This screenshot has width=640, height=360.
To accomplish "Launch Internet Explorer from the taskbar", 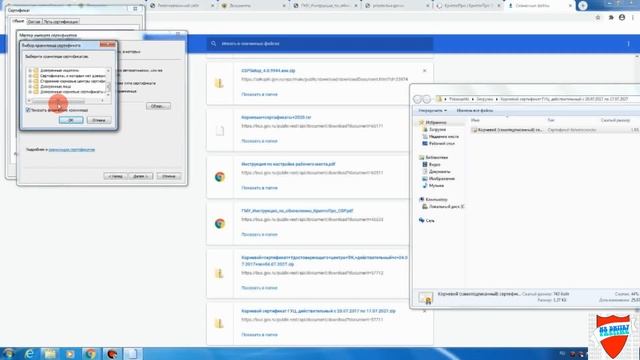I will coord(29,353).
